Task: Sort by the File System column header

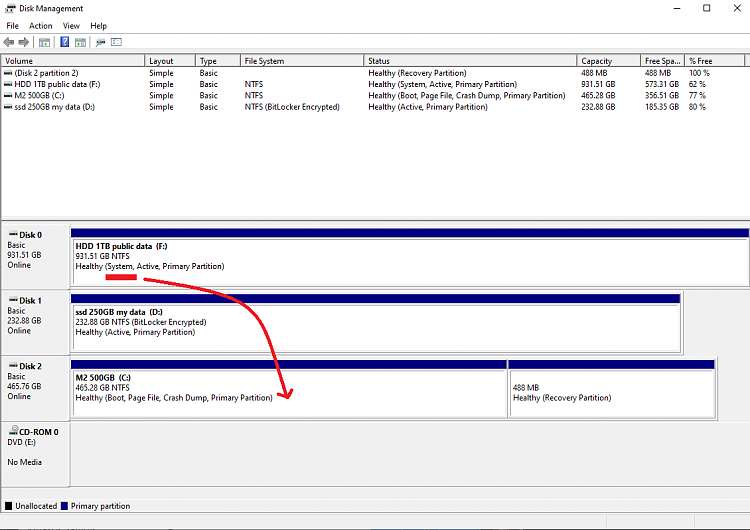Action: [302, 61]
